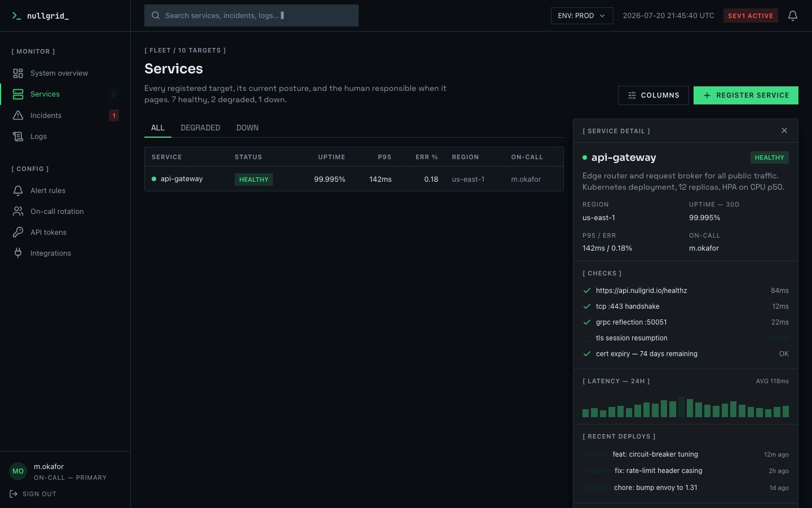The width and height of the screenshot is (812, 508).
Task: Click us-east-1 in the table row
Action: pos(468,179)
